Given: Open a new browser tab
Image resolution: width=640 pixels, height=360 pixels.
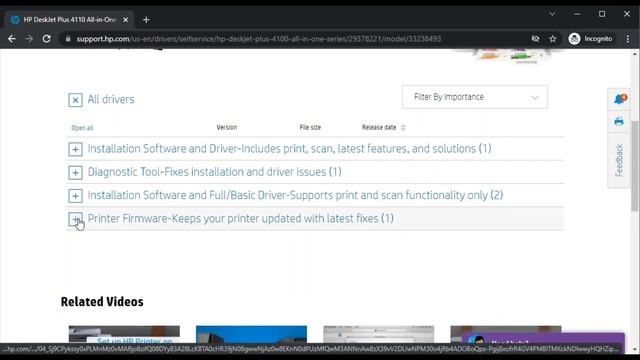Looking at the screenshot, I should pos(146,20).
